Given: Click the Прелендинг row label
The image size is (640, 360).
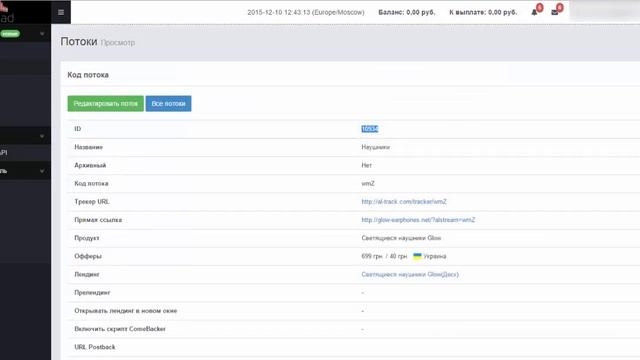Looking at the screenshot, I should click(x=92, y=293).
